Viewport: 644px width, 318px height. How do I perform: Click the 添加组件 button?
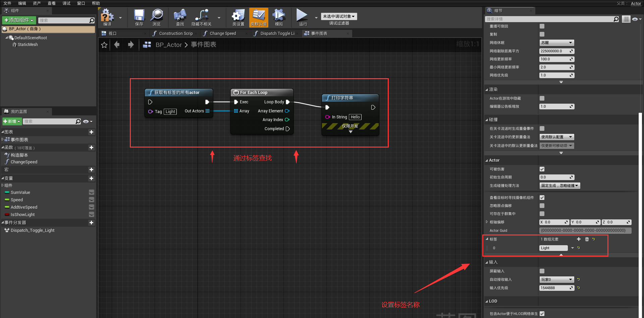click(19, 20)
